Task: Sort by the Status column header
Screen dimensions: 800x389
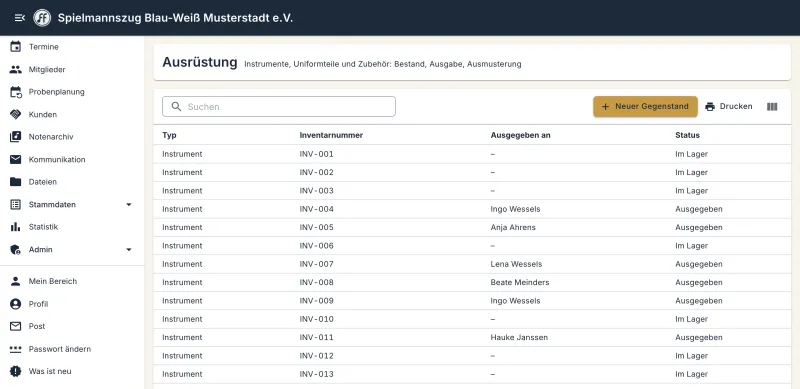Action: click(x=687, y=135)
